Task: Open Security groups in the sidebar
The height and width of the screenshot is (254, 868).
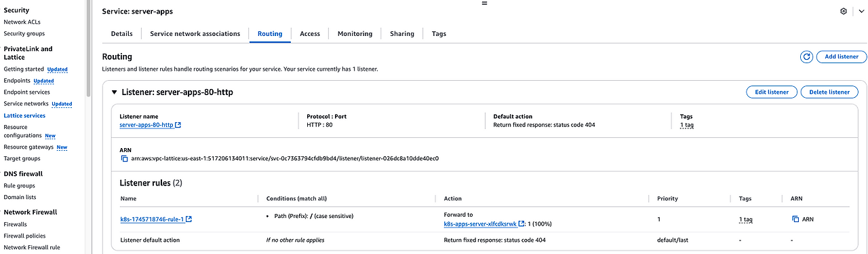Action: coord(24,33)
